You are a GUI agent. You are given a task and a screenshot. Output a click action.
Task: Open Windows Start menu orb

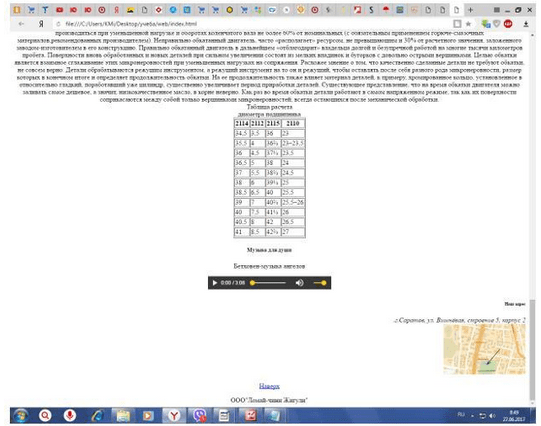pyautogui.click(x=21, y=416)
